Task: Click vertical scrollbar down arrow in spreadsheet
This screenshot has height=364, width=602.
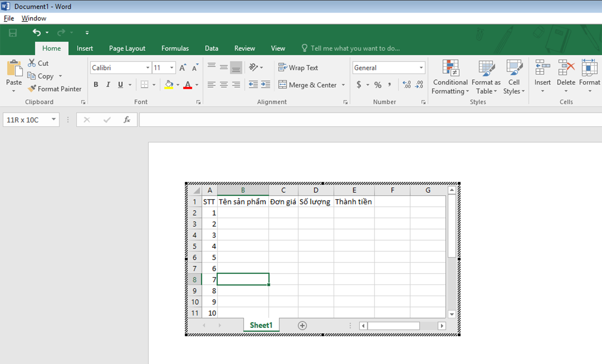Action: pos(451,314)
